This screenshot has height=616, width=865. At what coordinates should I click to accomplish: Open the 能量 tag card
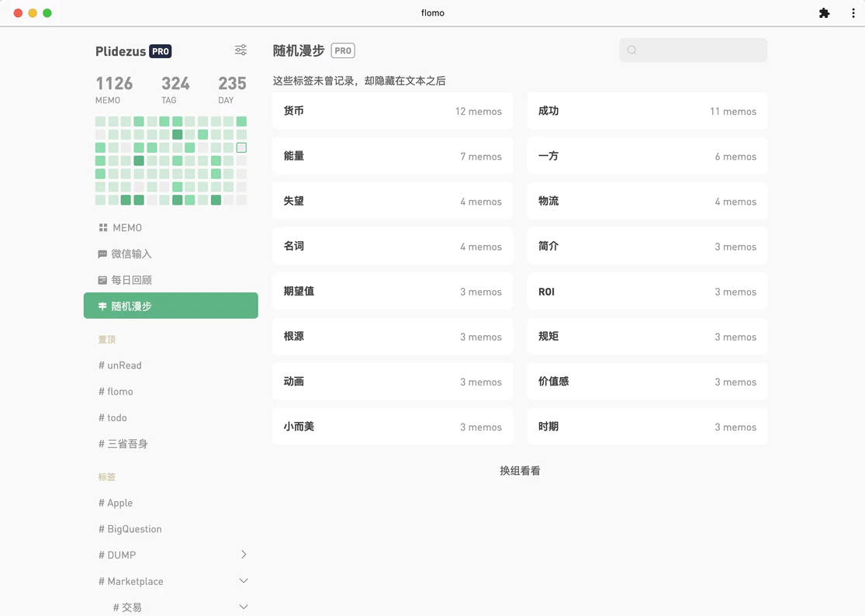click(x=393, y=156)
